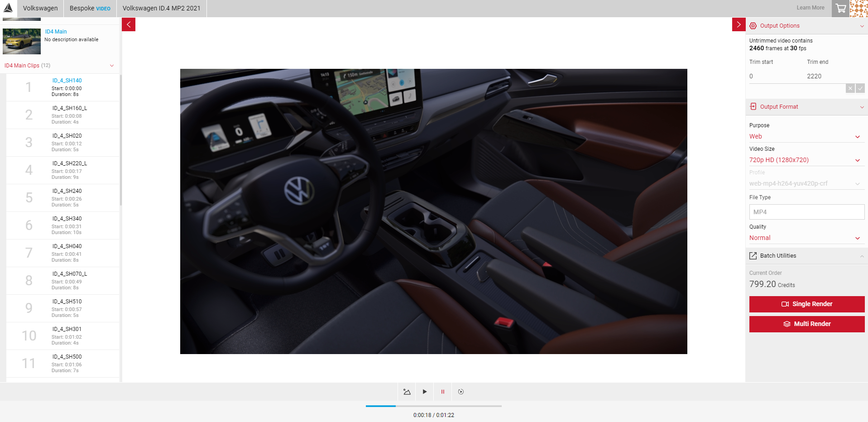This screenshot has width=868, height=422.
Task: Select clip 3 ID_4_SH020
Action: point(62,143)
